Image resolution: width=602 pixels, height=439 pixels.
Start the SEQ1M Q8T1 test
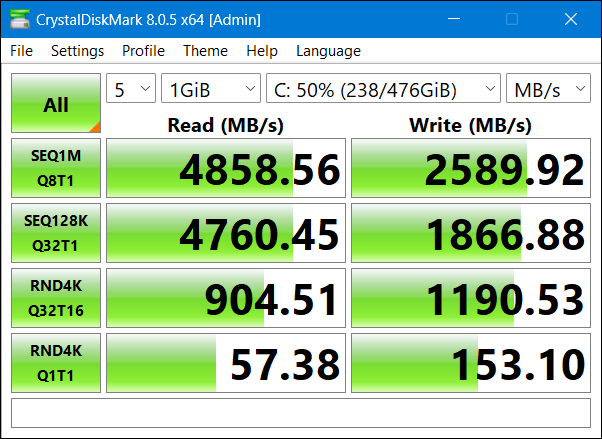[x=56, y=168]
